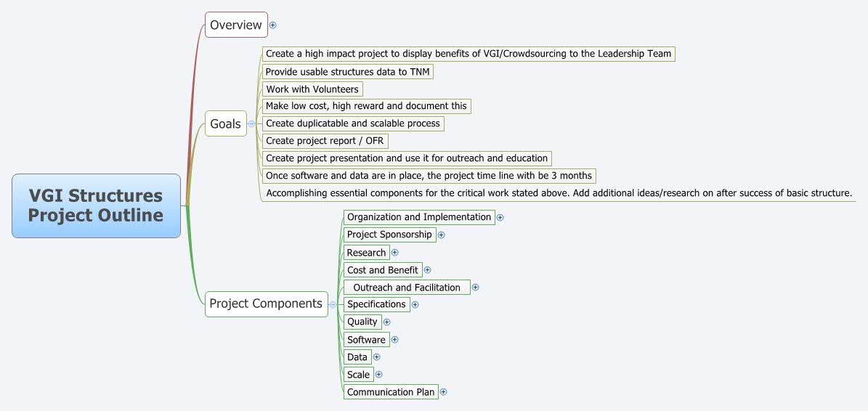Expand the Data plus icon

click(x=376, y=357)
